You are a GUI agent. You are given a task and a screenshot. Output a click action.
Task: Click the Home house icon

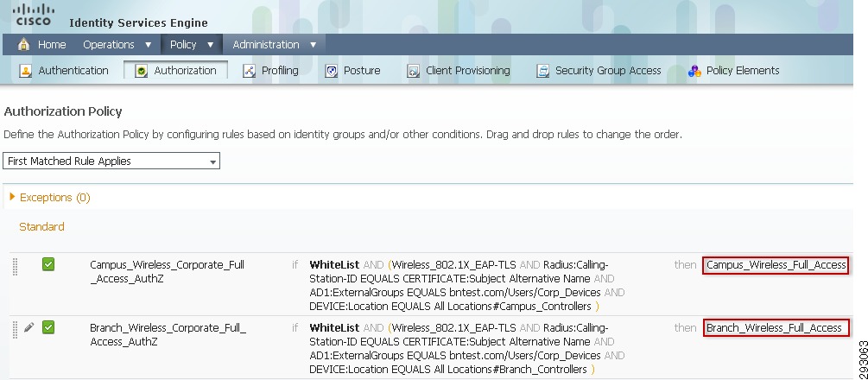pos(23,44)
